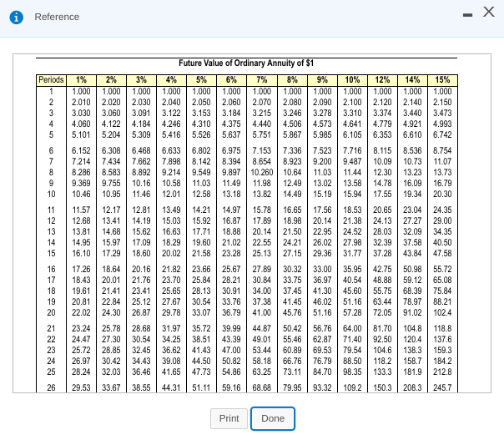Image resolution: width=504 pixels, height=435 pixels.
Task: Click the value 4.375 in the 6% column
Action: [x=231, y=124]
